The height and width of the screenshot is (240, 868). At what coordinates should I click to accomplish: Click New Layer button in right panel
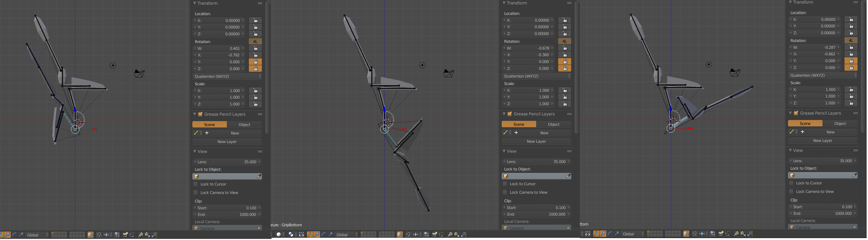tap(823, 141)
